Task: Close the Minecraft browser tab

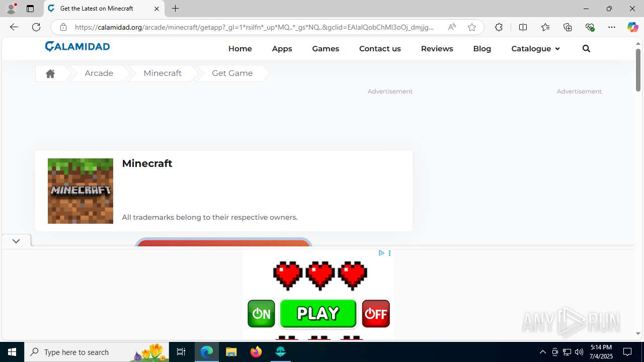Action: pos(156,9)
